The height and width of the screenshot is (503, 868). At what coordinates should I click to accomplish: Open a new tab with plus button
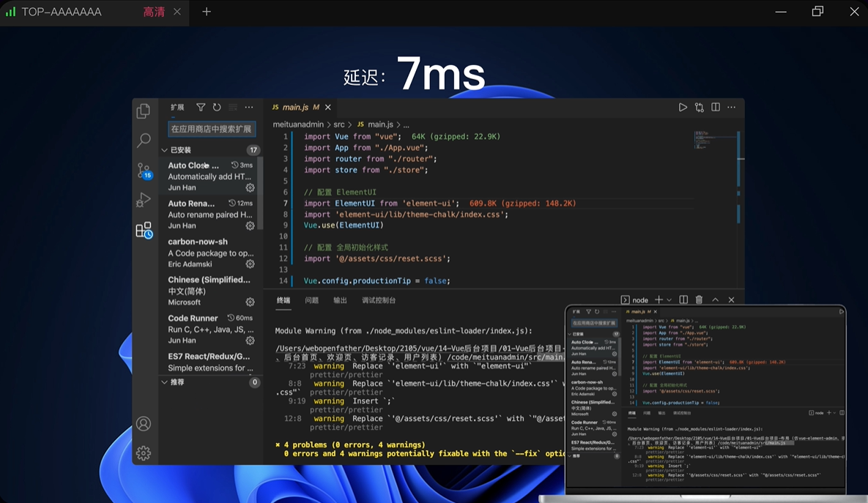click(x=207, y=12)
